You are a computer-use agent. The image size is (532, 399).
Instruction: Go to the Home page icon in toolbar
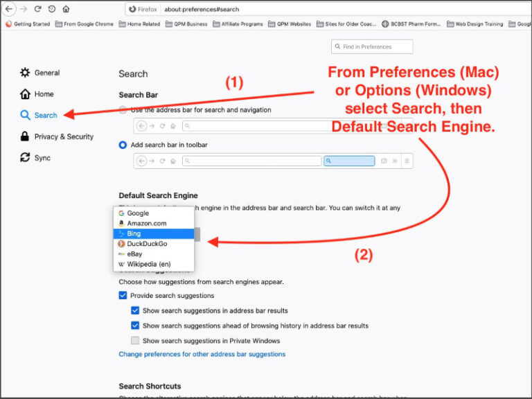[66, 9]
